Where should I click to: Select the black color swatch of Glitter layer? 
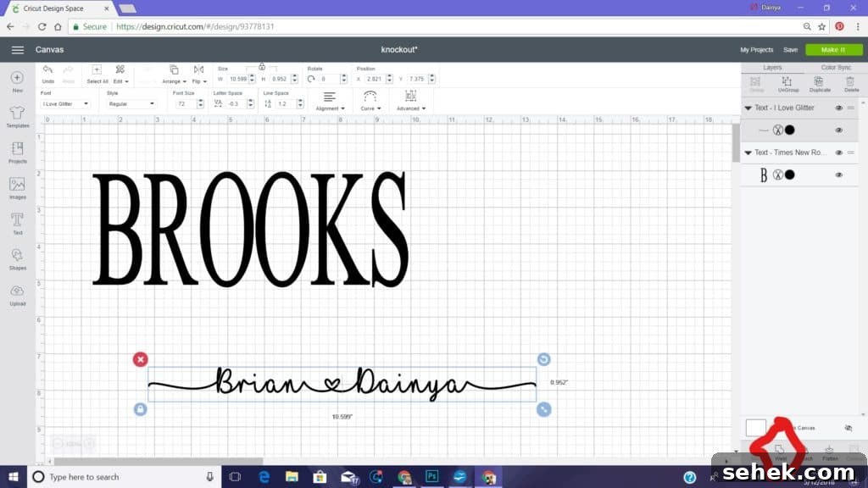coord(790,130)
